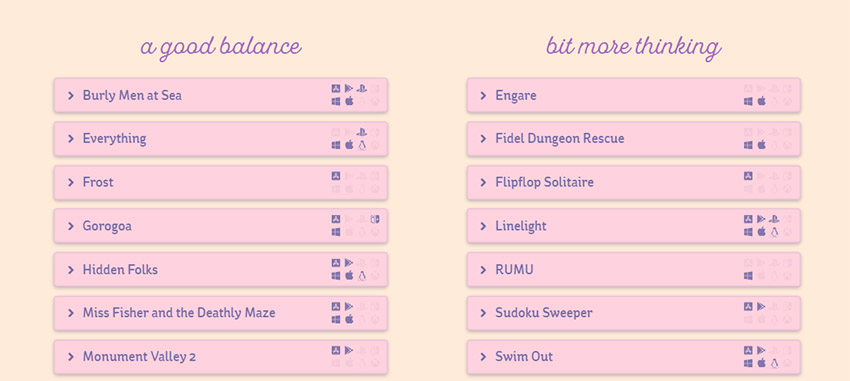Click the PlayStation icon on Burly Men at Sea
850x381 pixels.
pos(362,88)
